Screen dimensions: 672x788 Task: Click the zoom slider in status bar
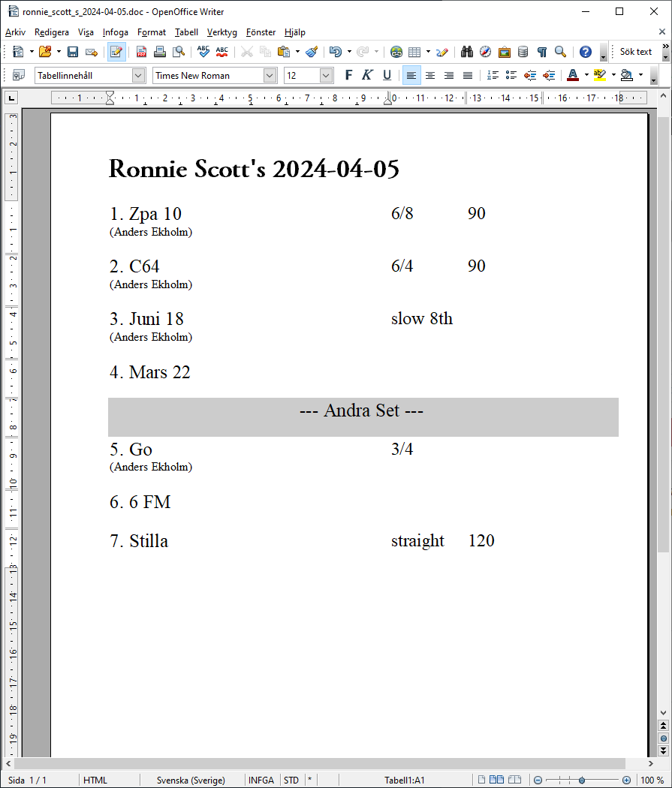tap(582, 780)
